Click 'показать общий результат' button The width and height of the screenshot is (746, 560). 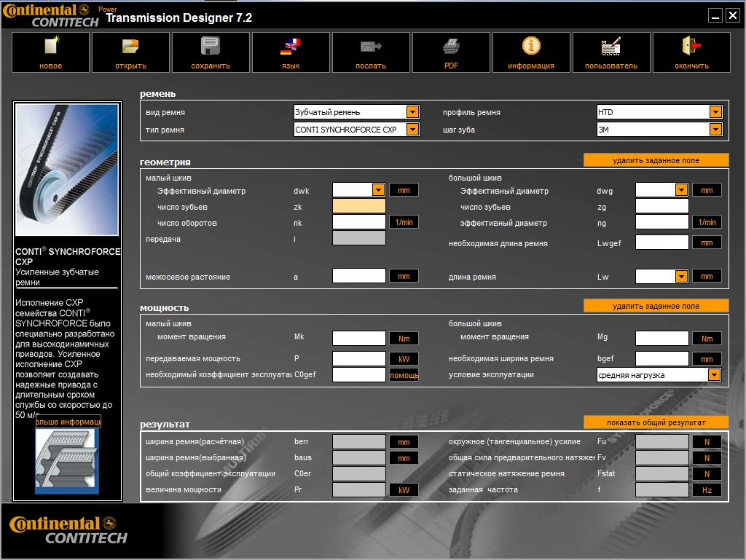(x=656, y=422)
